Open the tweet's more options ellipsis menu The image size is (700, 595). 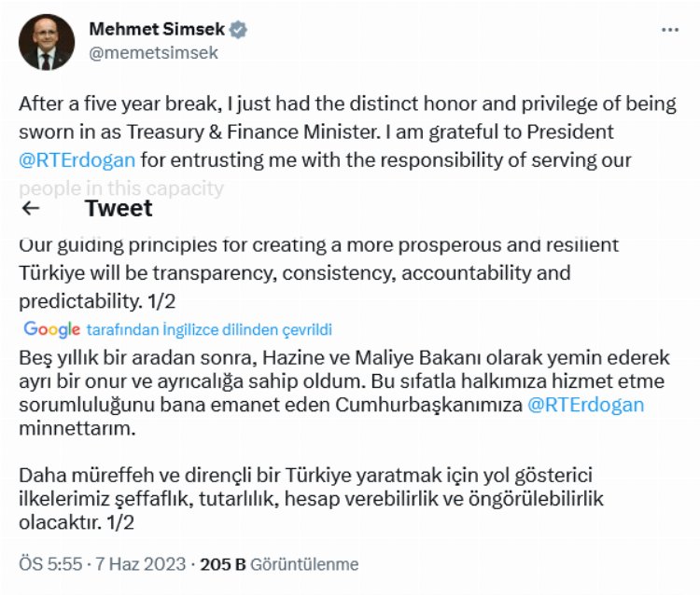tap(669, 30)
